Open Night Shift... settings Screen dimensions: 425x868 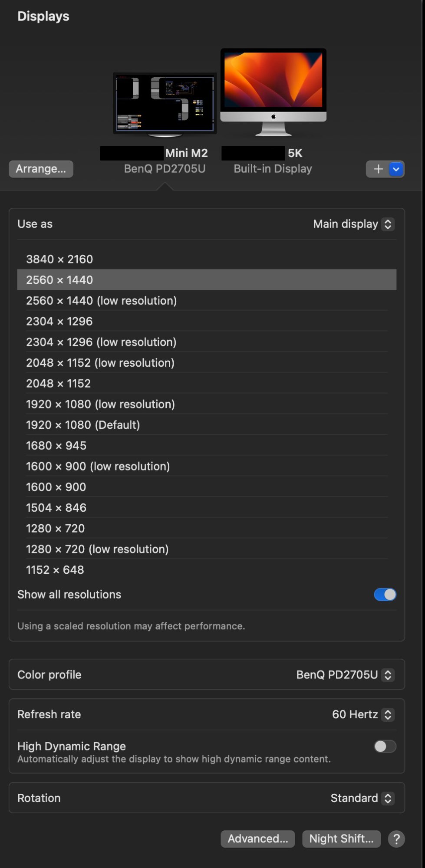pyautogui.click(x=341, y=839)
